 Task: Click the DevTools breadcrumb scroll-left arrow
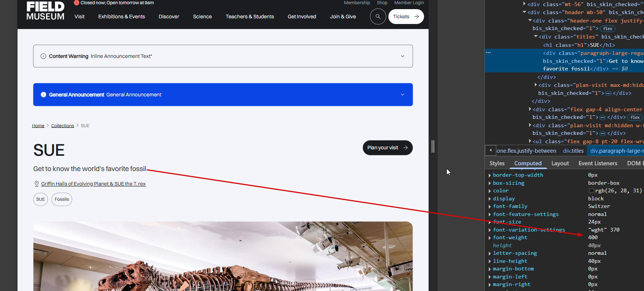click(491, 150)
